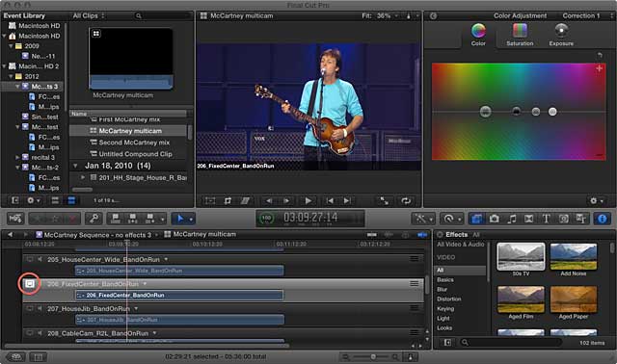Go to the next edit point
This screenshot has width=617, height=364.
pyautogui.click(x=347, y=201)
